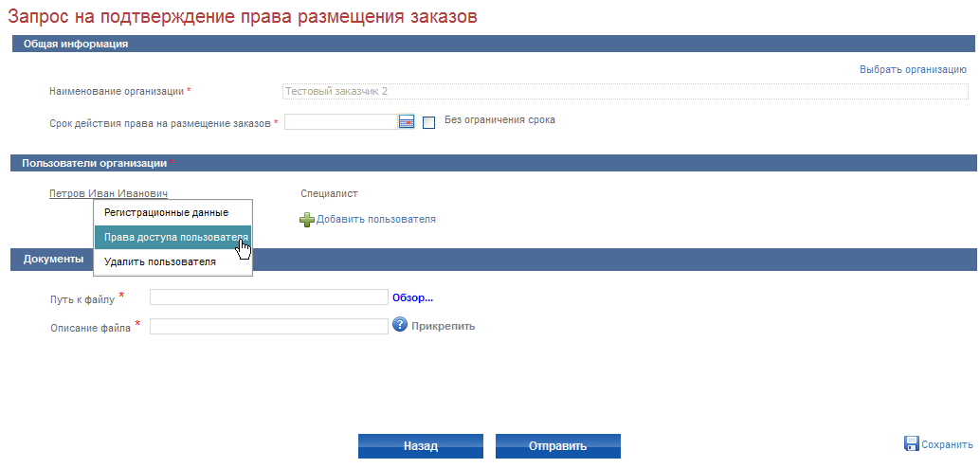This screenshot has width=980, height=468.
Task: Focus the 'Описание файла' input field
Action: (269, 326)
